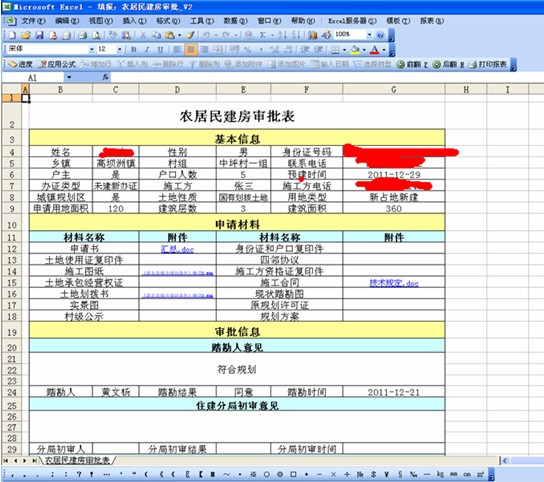Click the Print icon in the toolbar
Image resolution: width=544 pixels, height=482 pixels.
(x=83, y=35)
